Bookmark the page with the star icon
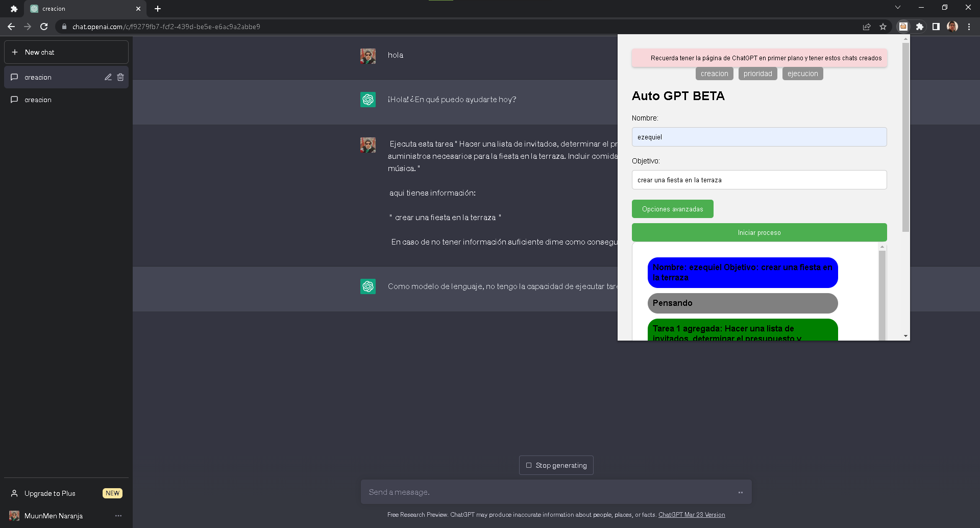The image size is (980, 528). 884,27
